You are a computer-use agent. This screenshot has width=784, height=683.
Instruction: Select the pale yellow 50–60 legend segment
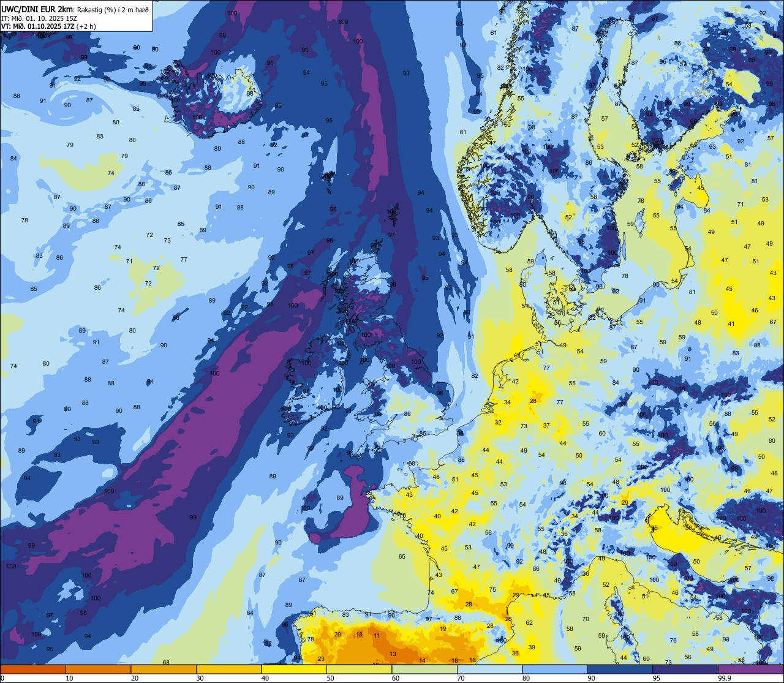click(359, 669)
